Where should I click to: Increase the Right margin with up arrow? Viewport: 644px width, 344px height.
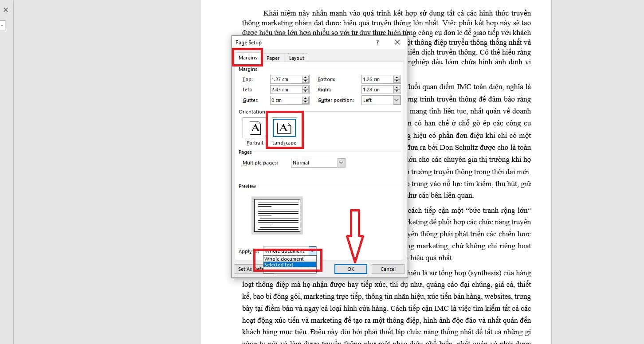pyautogui.click(x=397, y=88)
